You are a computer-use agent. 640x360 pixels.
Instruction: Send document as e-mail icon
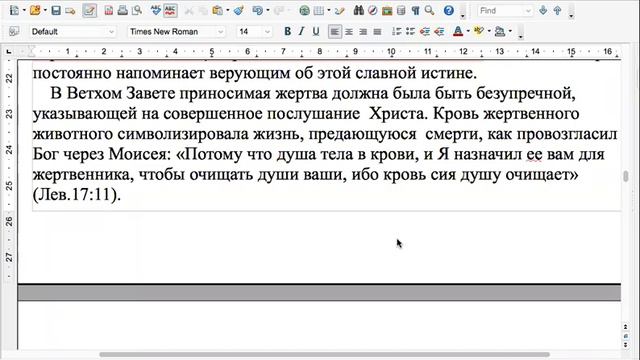click(x=70, y=11)
